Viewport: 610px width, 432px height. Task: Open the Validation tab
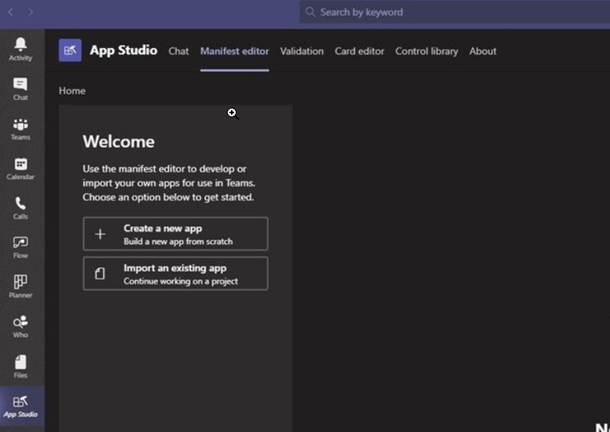(302, 51)
